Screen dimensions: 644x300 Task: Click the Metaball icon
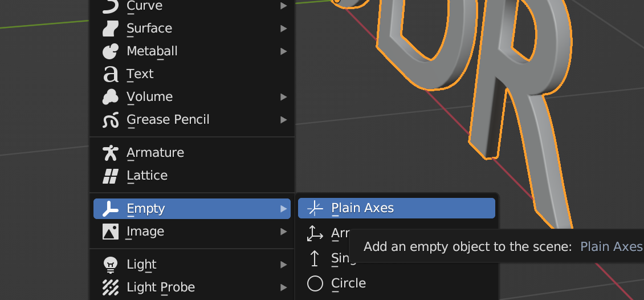point(110,51)
